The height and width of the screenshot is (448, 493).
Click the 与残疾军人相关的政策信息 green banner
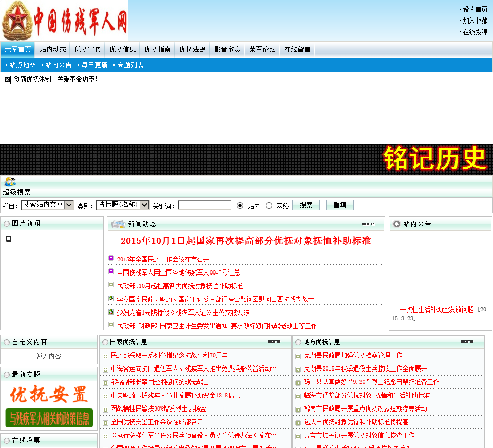pos(49,418)
